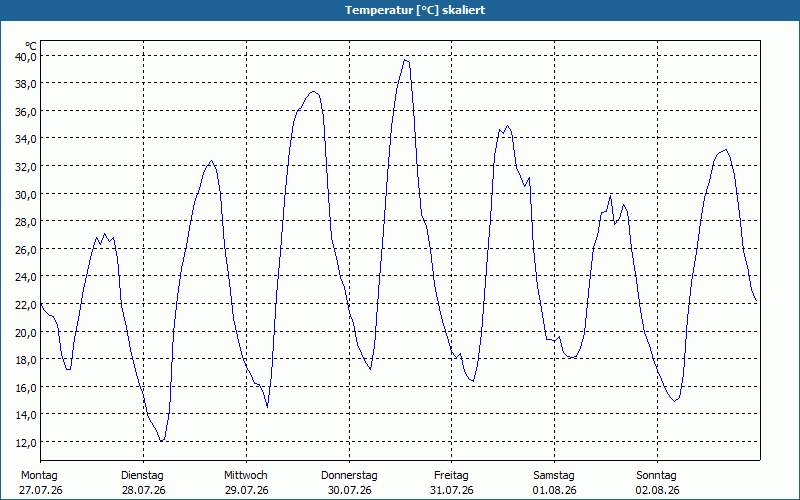Image resolution: width=800 pixels, height=500 pixels.
Task: Click the Mittwoch day label
Action: (245, 476)
